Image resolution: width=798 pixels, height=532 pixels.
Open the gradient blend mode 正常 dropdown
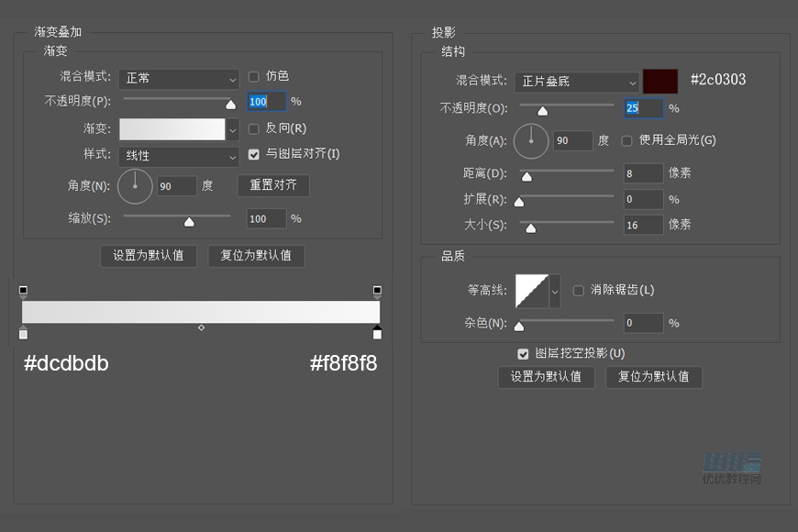(179, 79)
